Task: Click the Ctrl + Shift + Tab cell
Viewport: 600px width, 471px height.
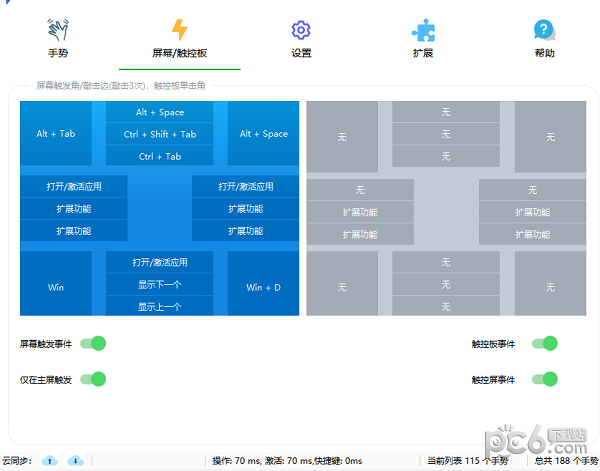Action: [x=160, y=134]
